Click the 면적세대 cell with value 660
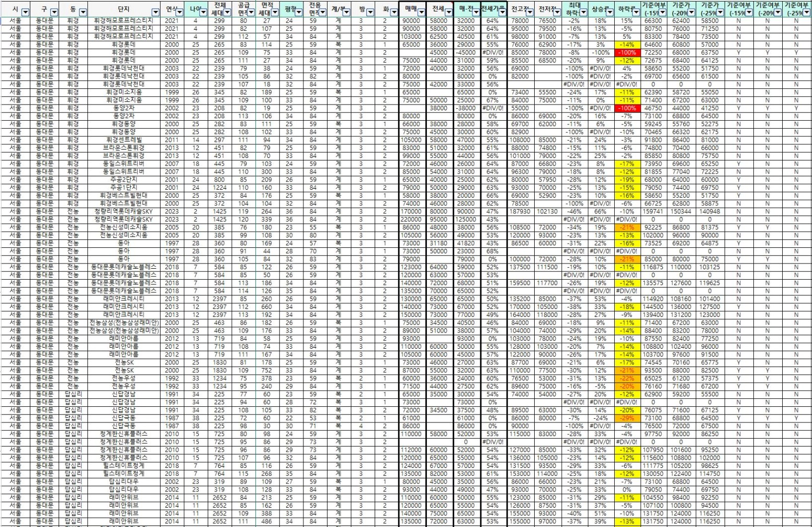812x527 pixels. [x=267, y=307]
